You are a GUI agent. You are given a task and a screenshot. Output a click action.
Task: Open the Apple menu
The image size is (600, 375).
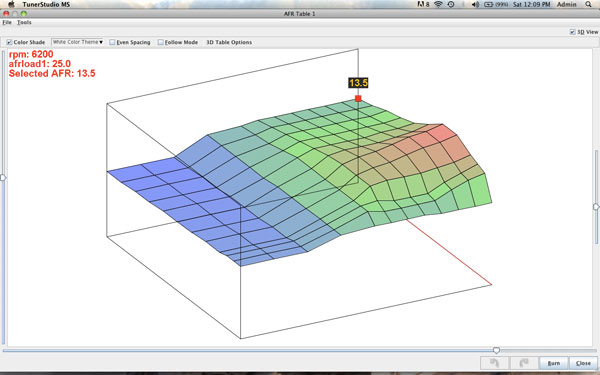point(11,4)
